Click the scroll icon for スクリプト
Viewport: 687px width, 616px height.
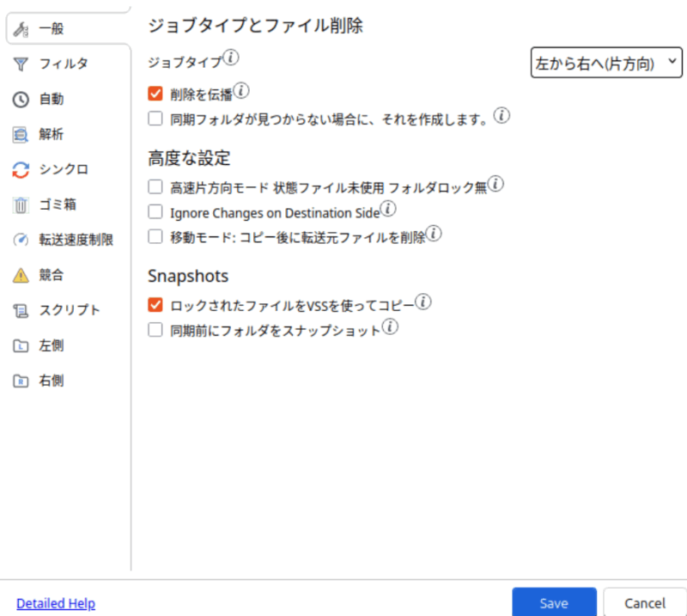click(21, 310)
